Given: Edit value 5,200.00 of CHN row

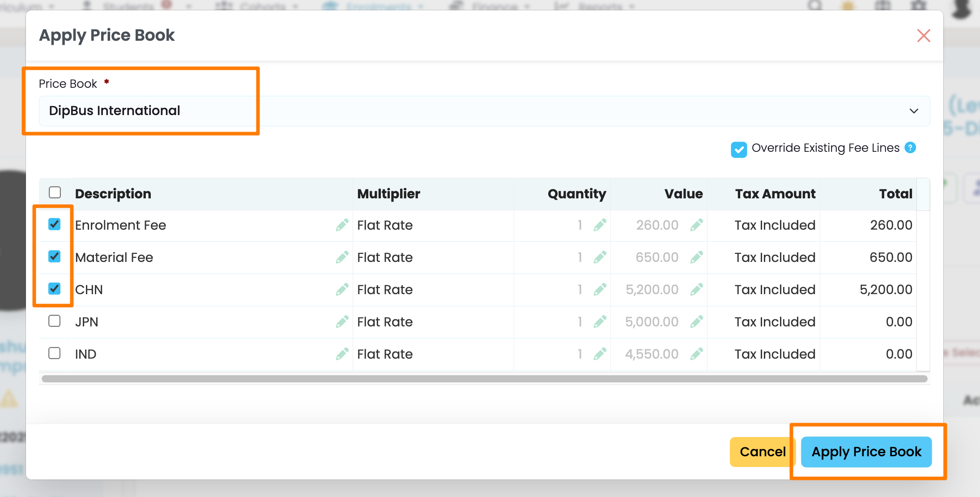Looking at the screenshot, I should click(697, 289).
